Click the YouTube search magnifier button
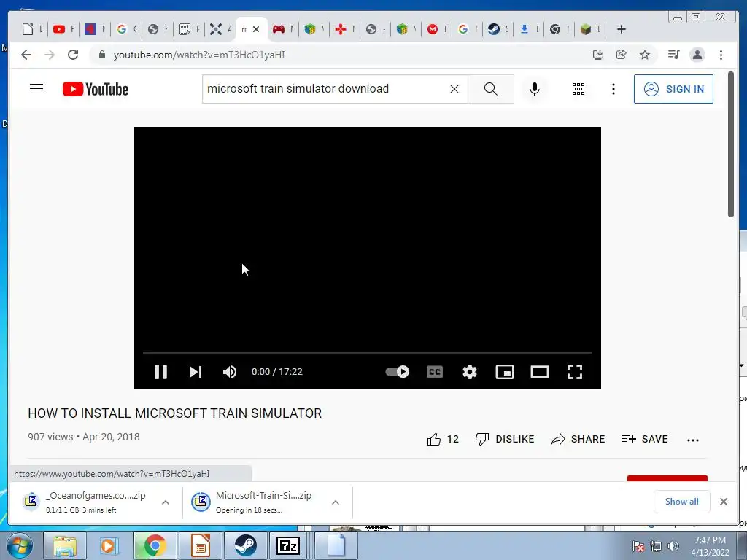This screenshot has width=747, height=560. [491, 89]
